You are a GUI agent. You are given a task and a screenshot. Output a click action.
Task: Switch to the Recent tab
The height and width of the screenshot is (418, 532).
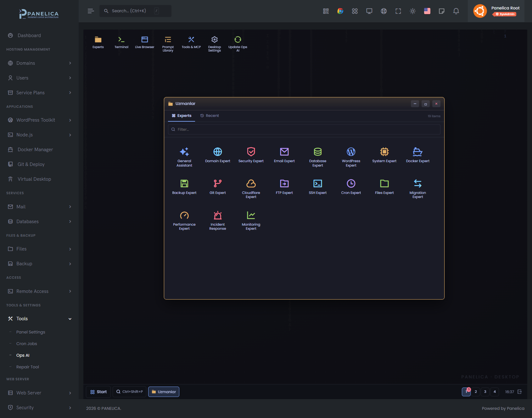210,116
